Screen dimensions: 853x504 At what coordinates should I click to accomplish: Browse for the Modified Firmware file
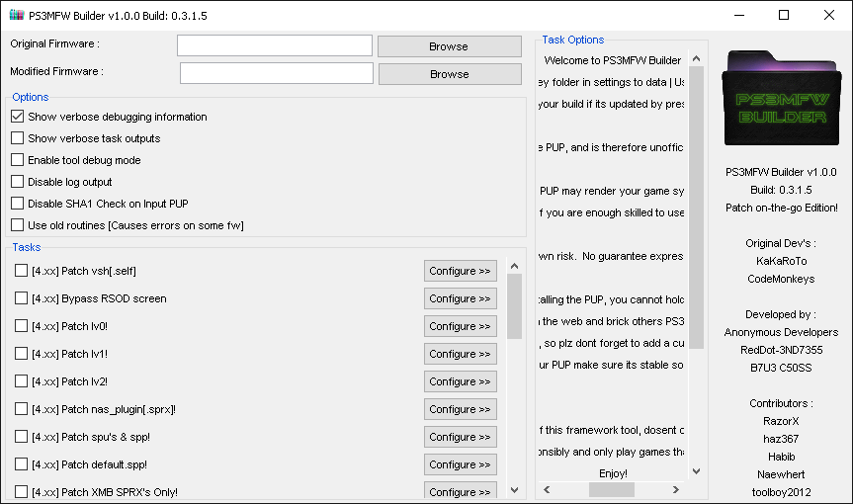point(450,74)
